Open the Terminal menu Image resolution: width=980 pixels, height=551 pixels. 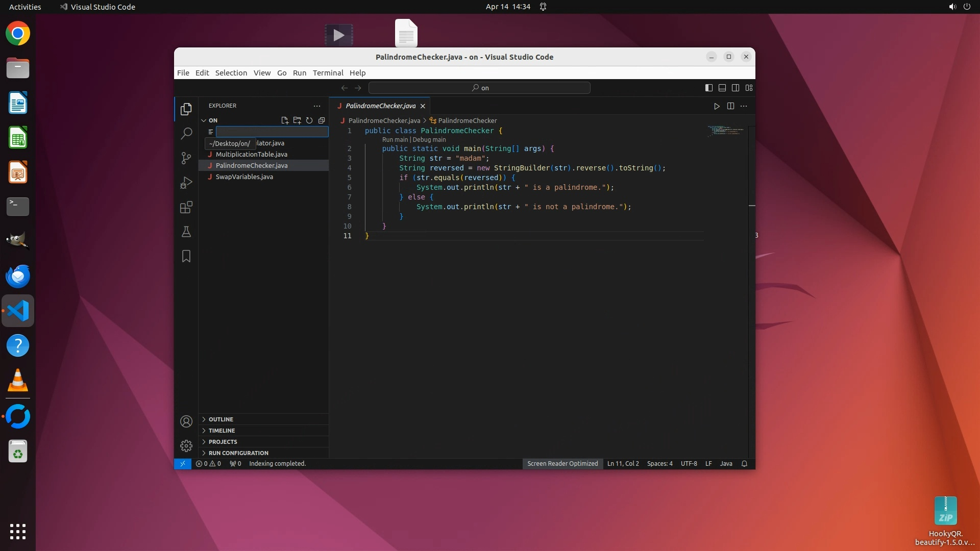tap(328, 73)
